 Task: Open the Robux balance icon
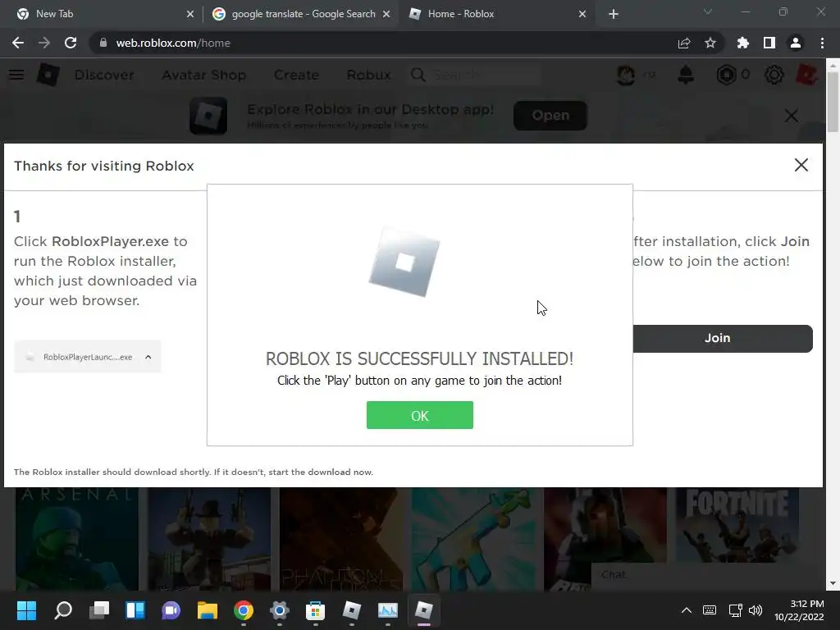[x=727, y=75]
